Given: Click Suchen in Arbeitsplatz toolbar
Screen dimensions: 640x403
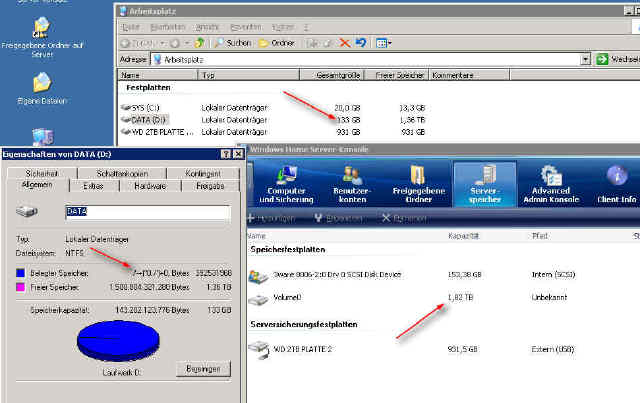Looking at the screenshot, I should tap(233, 43).
